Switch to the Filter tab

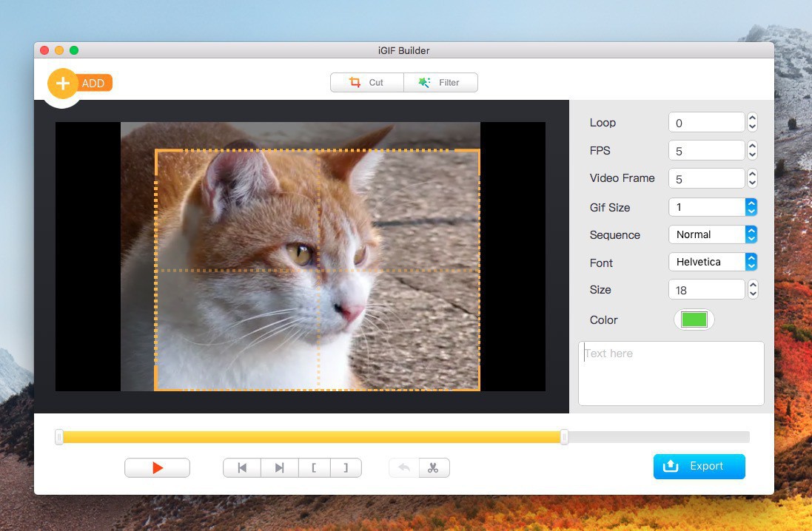pyautogui.click(x=440, y=83)
